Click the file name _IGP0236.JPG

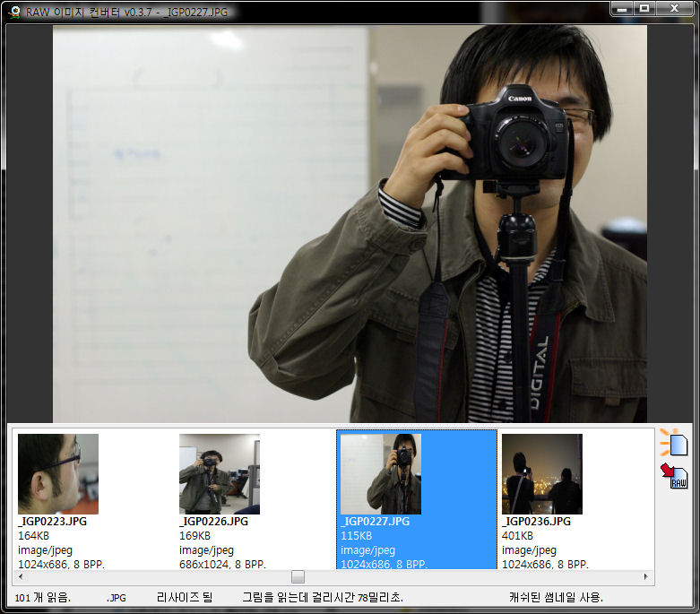pos(536,521)
